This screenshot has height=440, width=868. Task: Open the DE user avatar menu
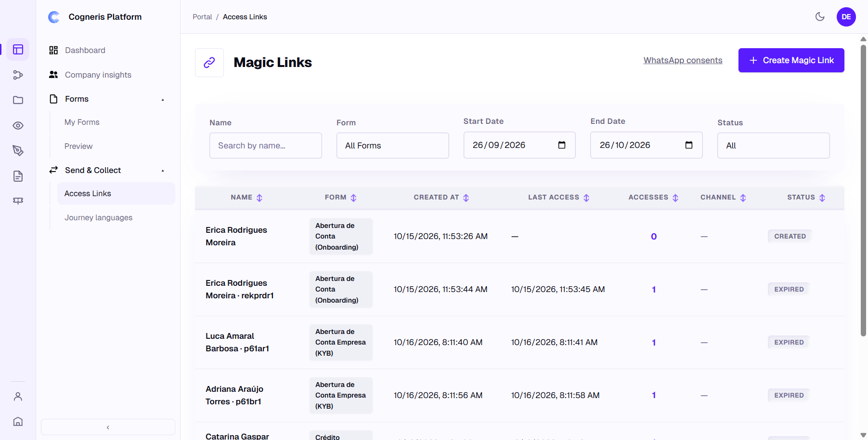846,17
